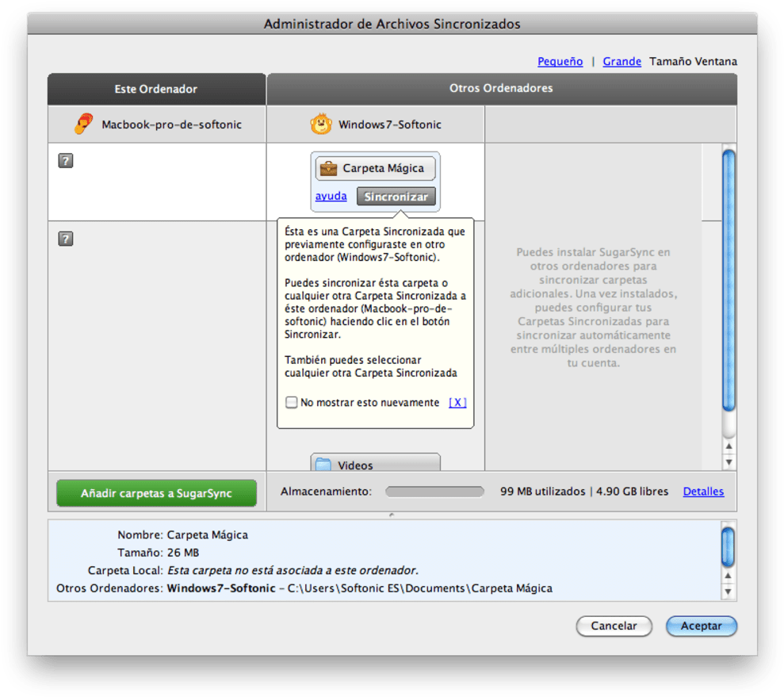Image resolution: width=784 pixels, height=697 pixels.
Task: Close the tooltip with the [X] link
Action: coord(457,403)
